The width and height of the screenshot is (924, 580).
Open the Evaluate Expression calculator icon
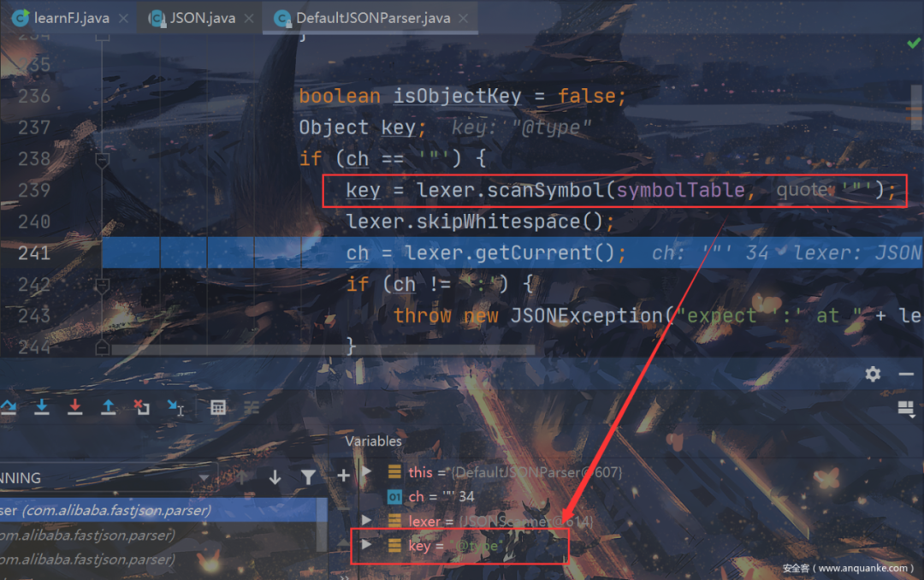click(x=218, y=407)
